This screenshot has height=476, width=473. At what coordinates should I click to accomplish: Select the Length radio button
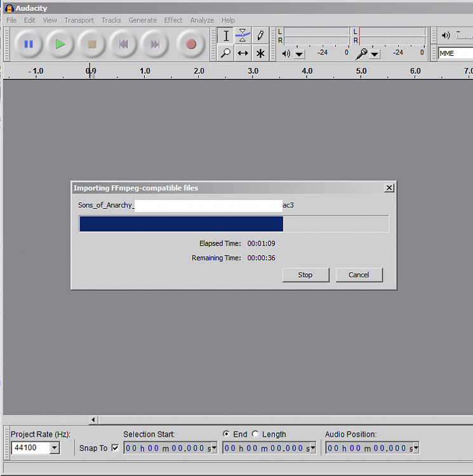pos(255,434)
